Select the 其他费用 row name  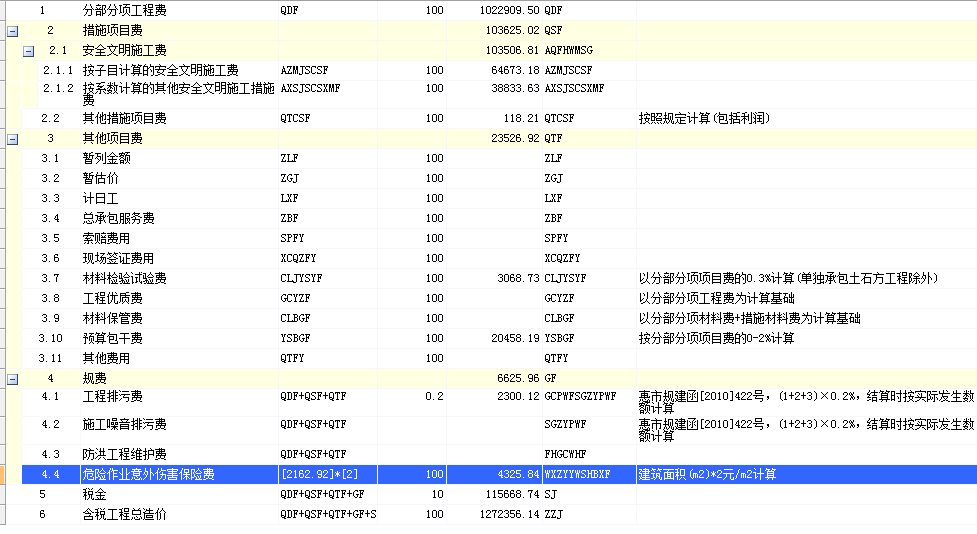point(107,358)
